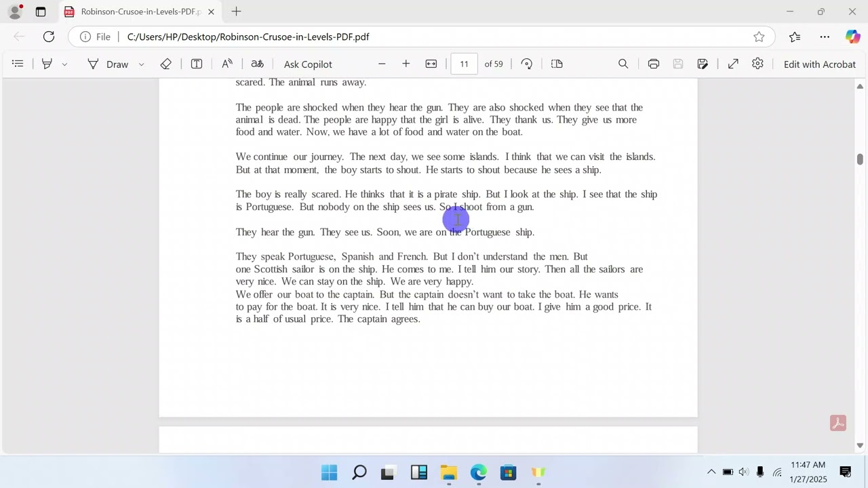Rotate the PDF page
The width and height of the screenshot is (868, 488).
tap(527, 64)
